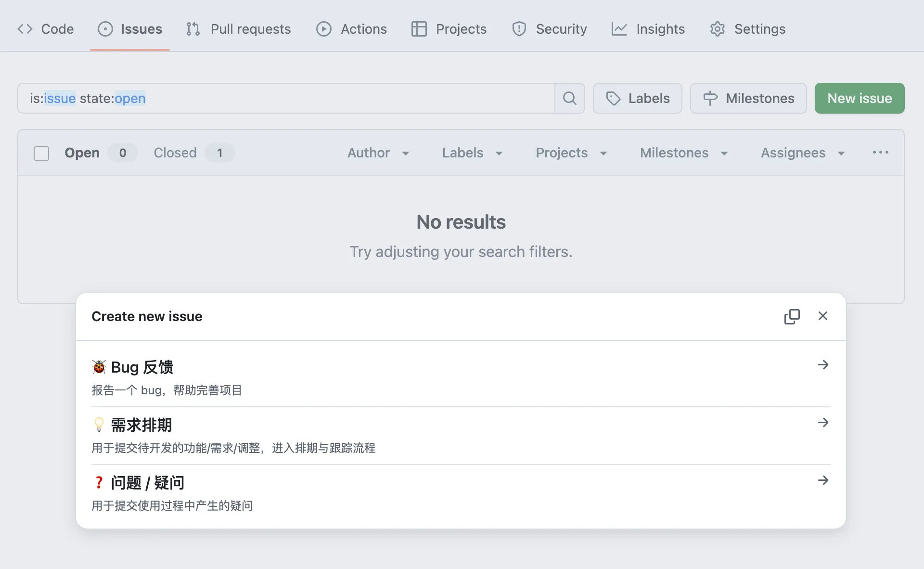
Task: Focus the issue search filter field
Action: pyautogui.click(x=289, y=98)
